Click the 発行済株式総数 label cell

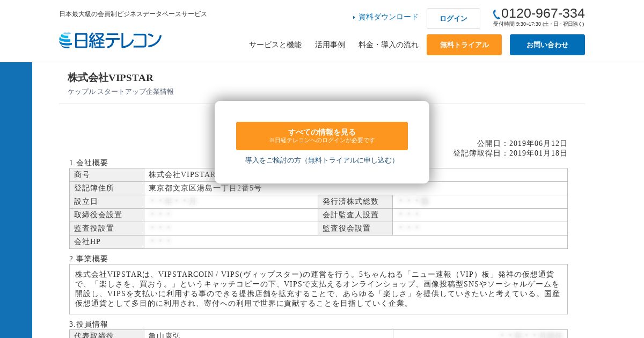tap(355, 202)
